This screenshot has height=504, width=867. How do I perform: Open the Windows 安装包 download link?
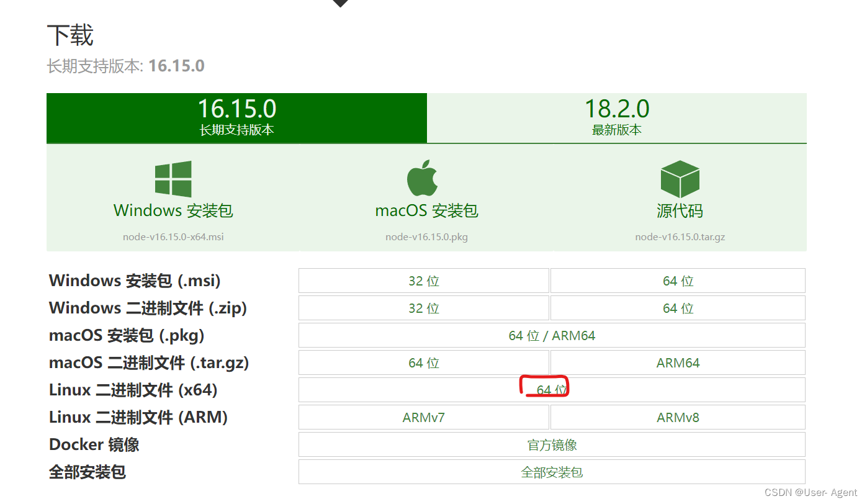pos(173,210)
